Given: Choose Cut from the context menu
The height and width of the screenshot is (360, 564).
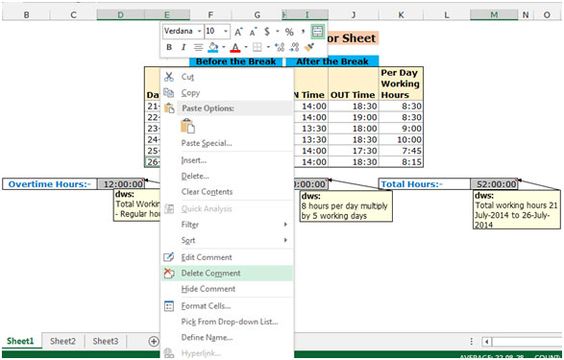Looking at the screenshot, I should coord(227,77).
